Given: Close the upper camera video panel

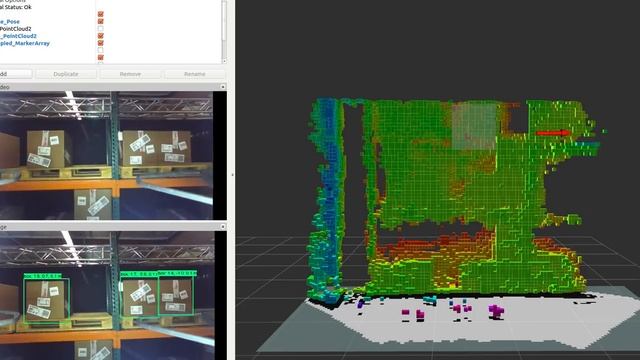Looking at the screenshot, I should coord(222,87).
